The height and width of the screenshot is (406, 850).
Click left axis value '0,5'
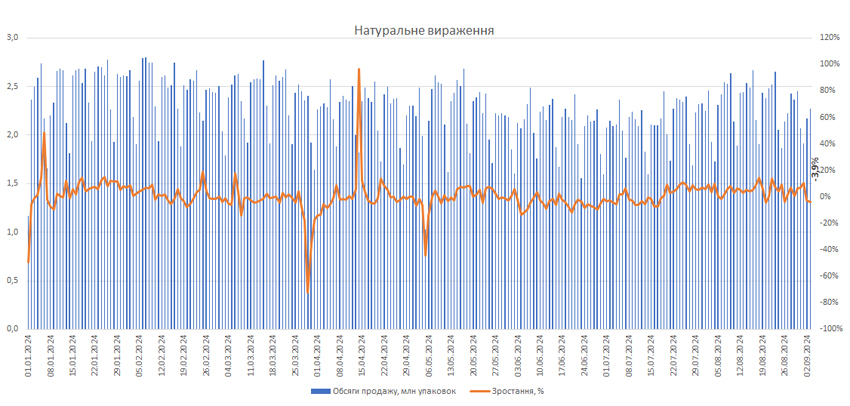pyautogui.click(x=12, y=280)
